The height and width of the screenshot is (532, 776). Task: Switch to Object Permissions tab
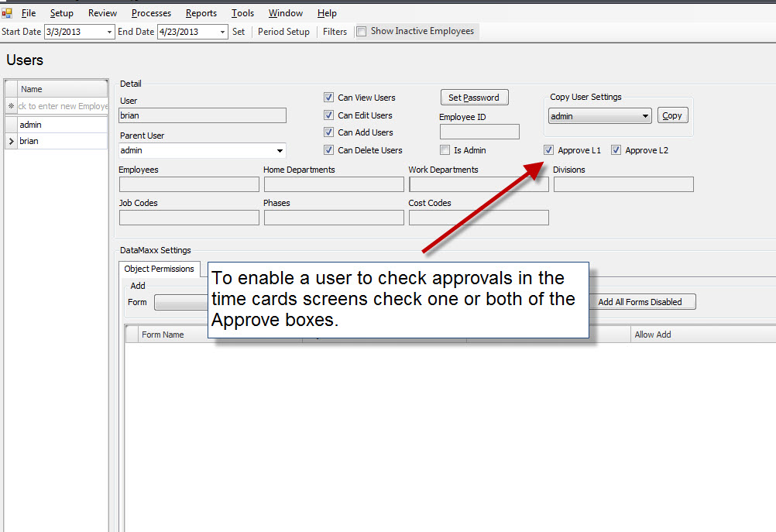[159, 269]
